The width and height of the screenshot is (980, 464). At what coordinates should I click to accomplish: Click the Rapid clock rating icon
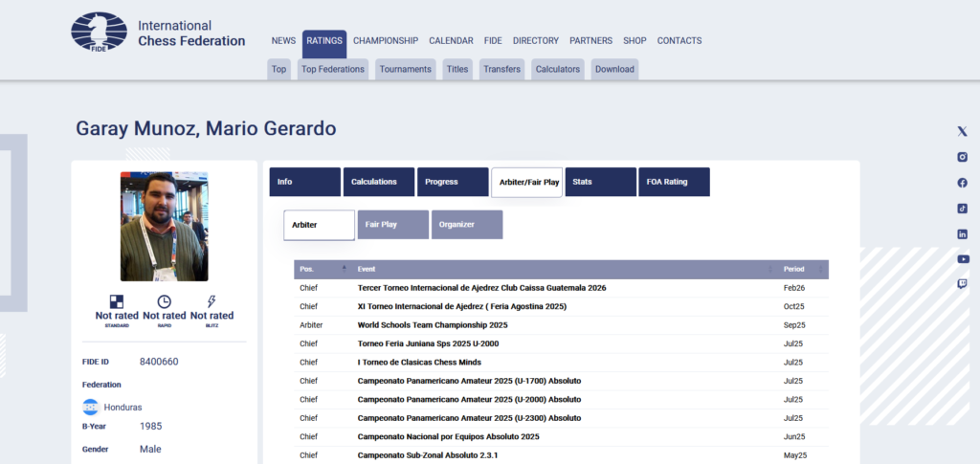point(164,301)
